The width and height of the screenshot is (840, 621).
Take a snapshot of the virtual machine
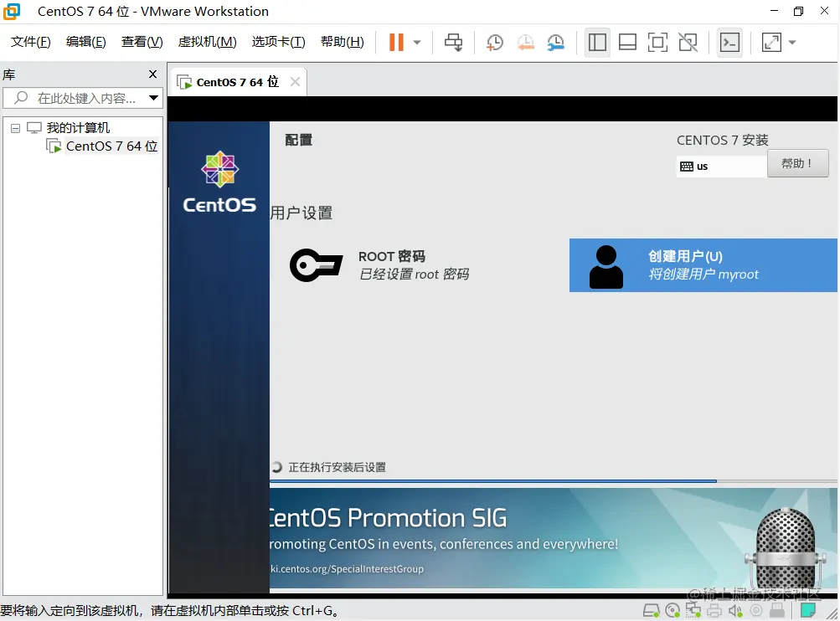(494, 43)
